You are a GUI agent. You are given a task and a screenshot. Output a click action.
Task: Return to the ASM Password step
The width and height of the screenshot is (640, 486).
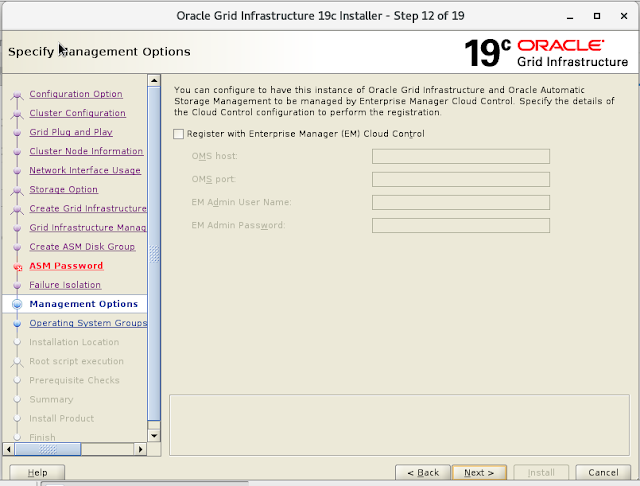pos(66,266)
